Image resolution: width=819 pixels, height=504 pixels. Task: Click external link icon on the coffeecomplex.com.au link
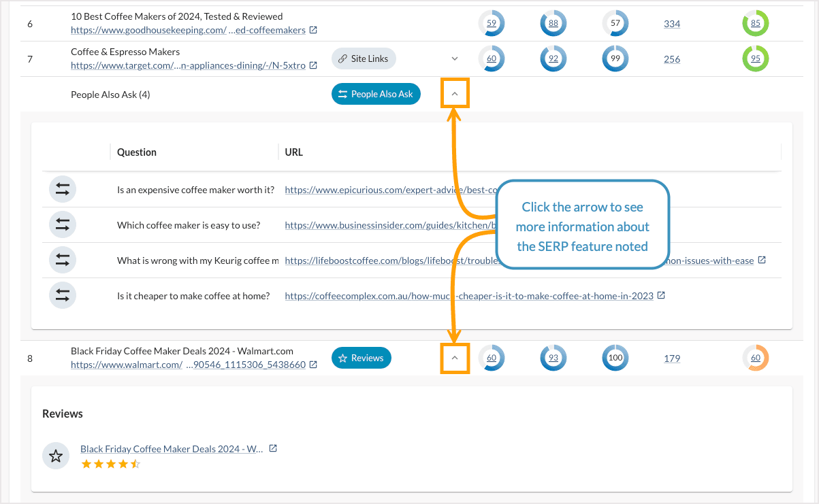(x=661, y=295)
